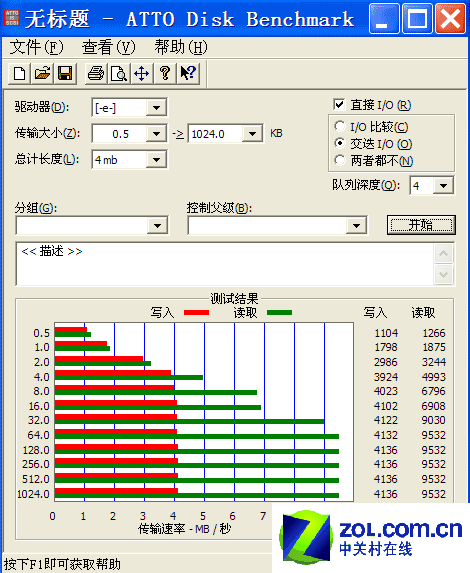Click the 1024.0 row label in chart
This screenshot has width=470, height=573.
coord(33,494)
